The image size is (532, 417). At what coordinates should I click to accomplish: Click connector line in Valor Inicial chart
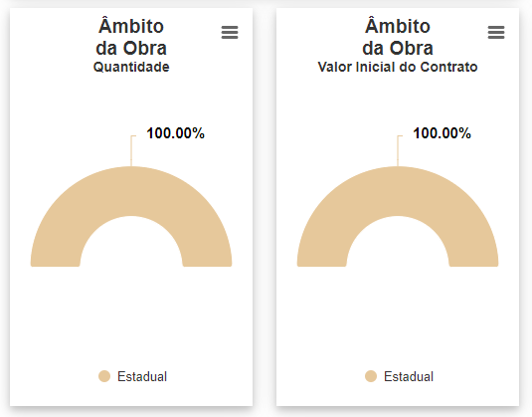click(x=398, y=151)
